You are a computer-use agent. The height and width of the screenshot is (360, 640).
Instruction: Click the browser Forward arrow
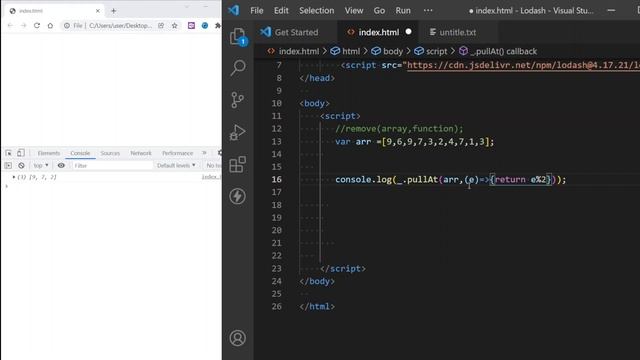pyautogui.click(x=23, y=25)
